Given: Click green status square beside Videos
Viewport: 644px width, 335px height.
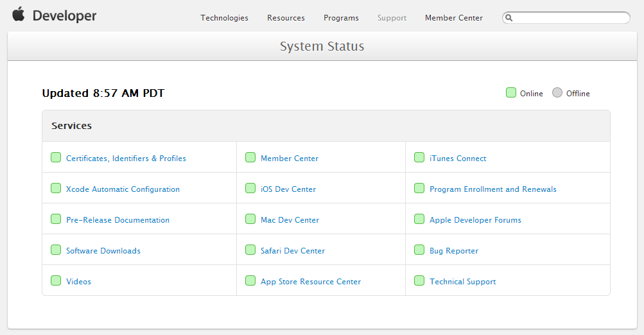Looking at the screenshot, I should pyautogui.click(x=56, y=280).
